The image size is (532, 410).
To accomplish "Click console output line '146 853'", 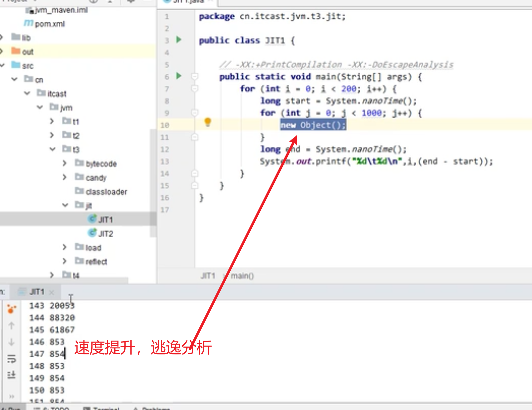I will click(47, 342).
